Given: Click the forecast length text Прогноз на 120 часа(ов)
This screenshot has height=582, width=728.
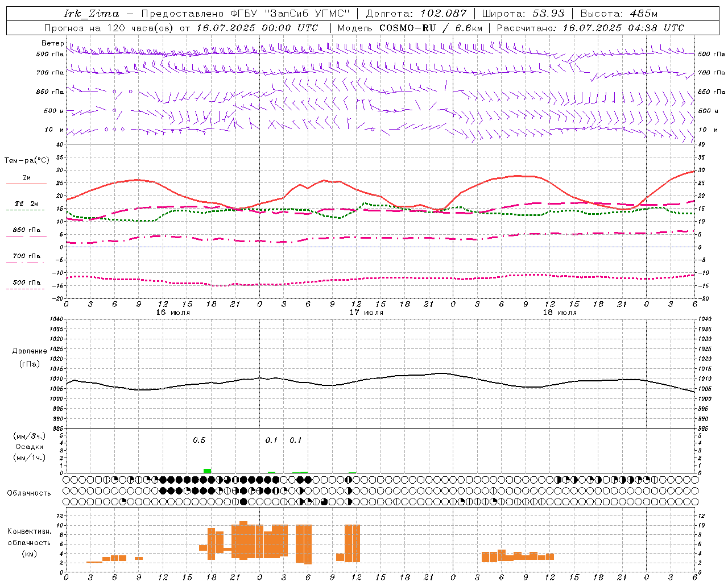Looking at the screenshot, I should (x=109, y=28).
